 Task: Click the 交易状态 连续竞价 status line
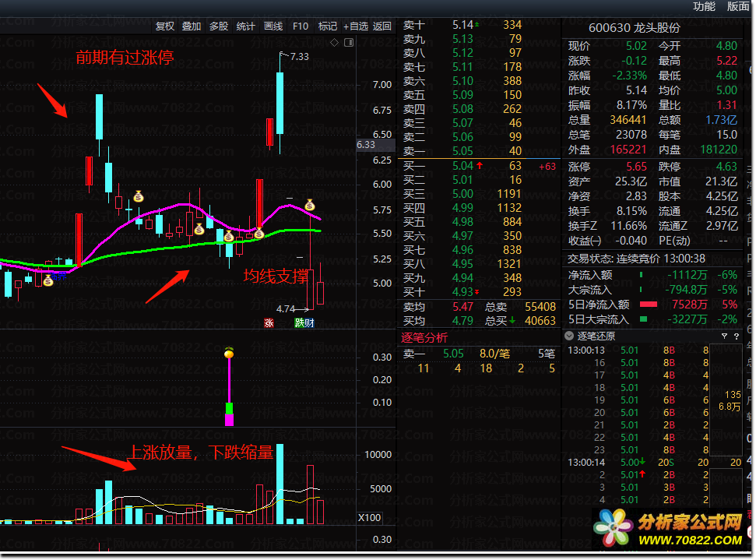(x=636, y=259)
